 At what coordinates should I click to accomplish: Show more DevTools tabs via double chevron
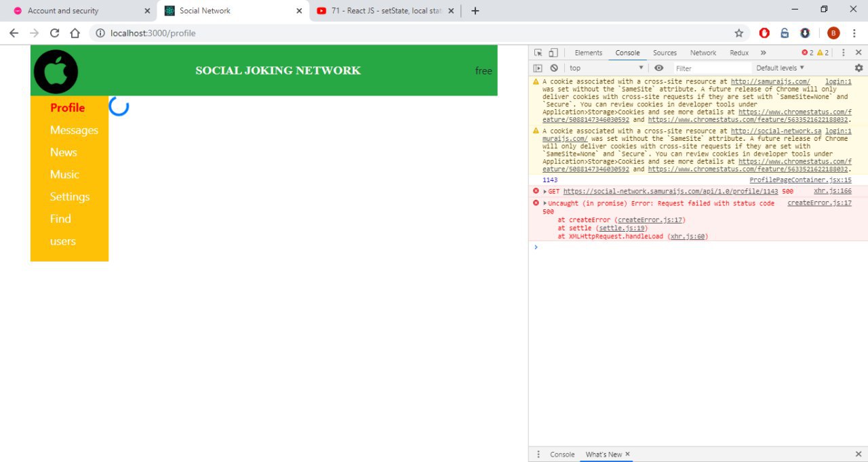(x=763, y=53)
